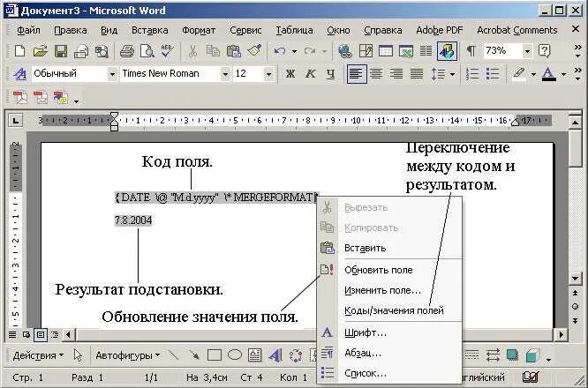Select the Format Painter brush icon
This screenshot has width=588, height=388.
click(x=254, y=51)
